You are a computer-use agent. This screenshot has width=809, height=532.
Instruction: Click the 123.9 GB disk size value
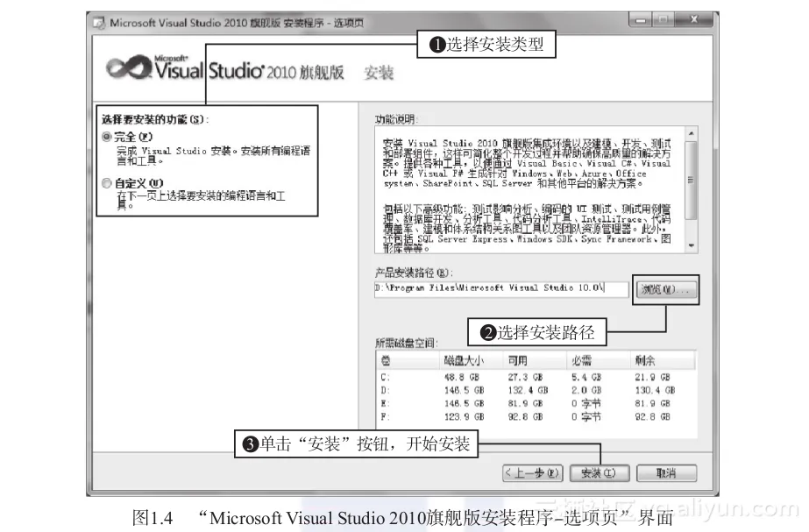click(x=465, y=416)
